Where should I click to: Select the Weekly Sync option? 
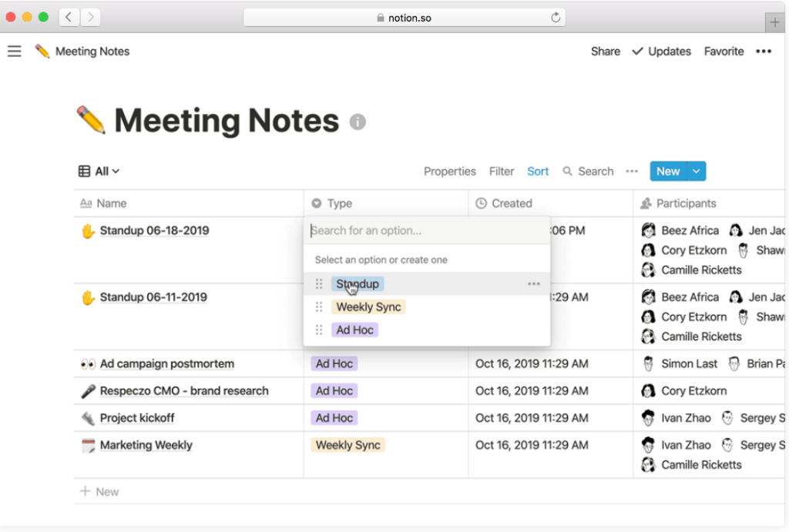tap(368, 306)
